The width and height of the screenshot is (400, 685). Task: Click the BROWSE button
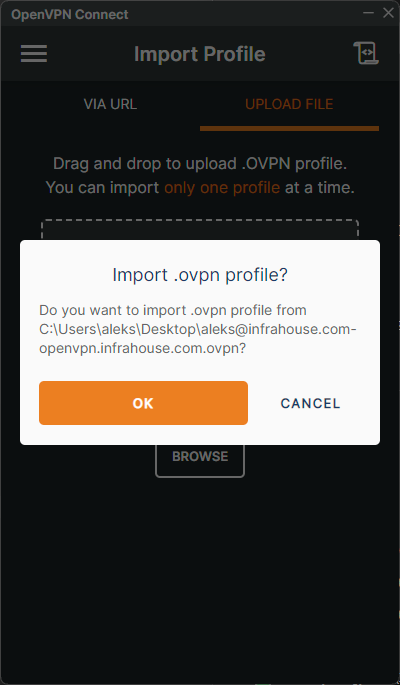tap(200, 457)
